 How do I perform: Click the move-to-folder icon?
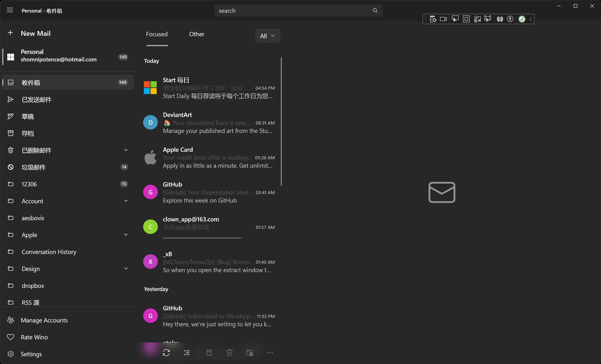(x=249, y=353)
